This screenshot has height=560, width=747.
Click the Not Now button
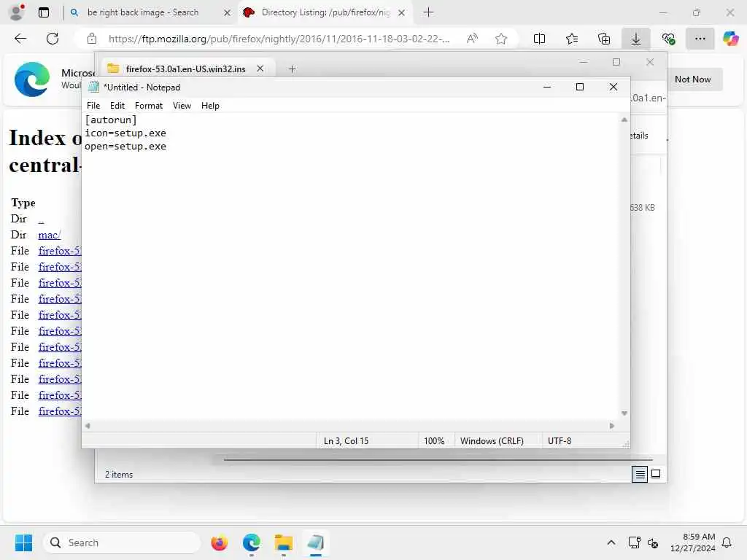tap(692, 79)
